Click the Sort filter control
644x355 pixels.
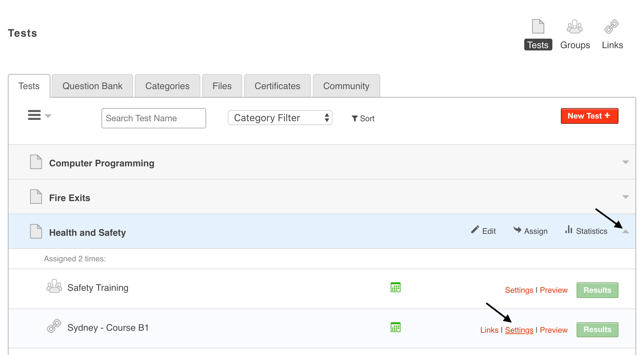pos(363,119)
